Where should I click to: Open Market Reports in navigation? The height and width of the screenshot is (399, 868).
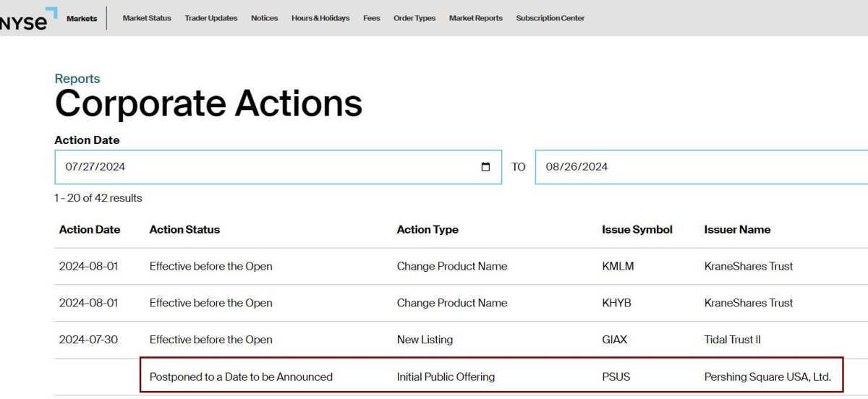click(475, 19)
